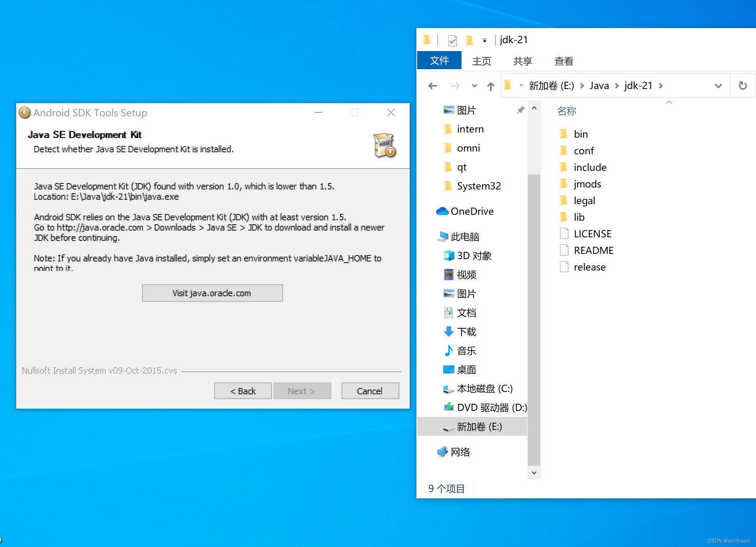Sort by the 名称 column header
The image size is (756, 547).
(566, 111)
